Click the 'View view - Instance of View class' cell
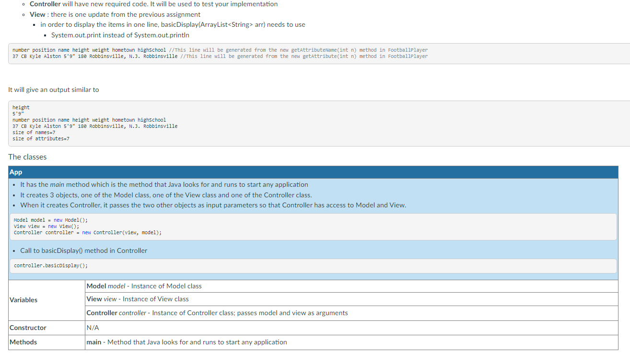The image size is (630, 364). click(x=351, y=299)
